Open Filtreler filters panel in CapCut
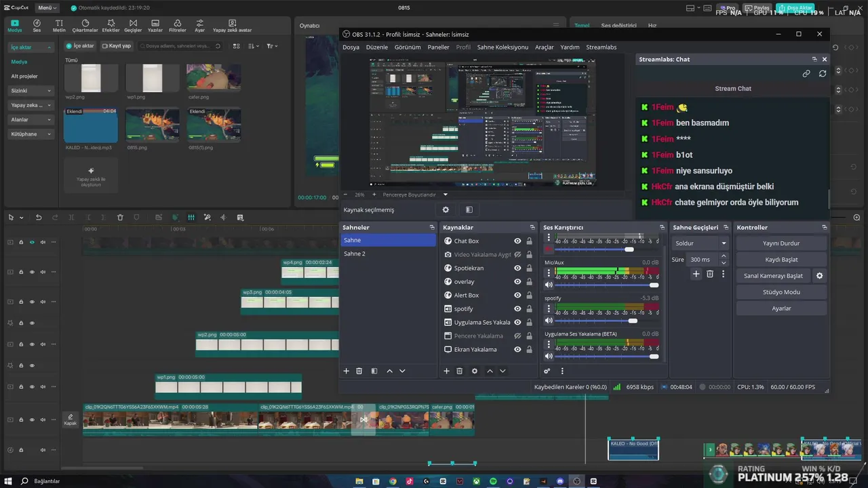 pos(177,26)
